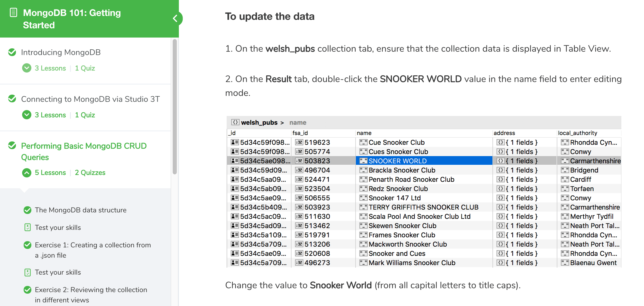This screenshot has width=644, height=306.
Task: Open the MongoDB 101: Getting Started title
Action: point(72,19)
